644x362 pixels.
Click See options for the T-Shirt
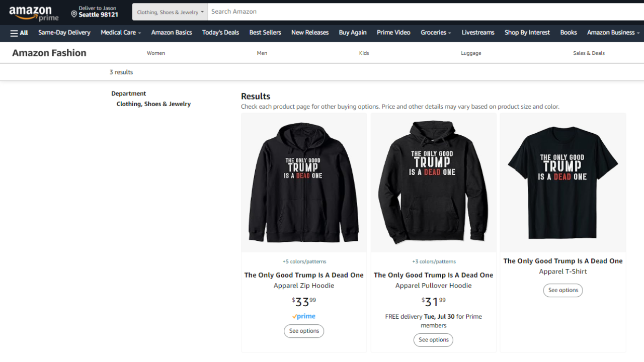click(x=563, y=290)
